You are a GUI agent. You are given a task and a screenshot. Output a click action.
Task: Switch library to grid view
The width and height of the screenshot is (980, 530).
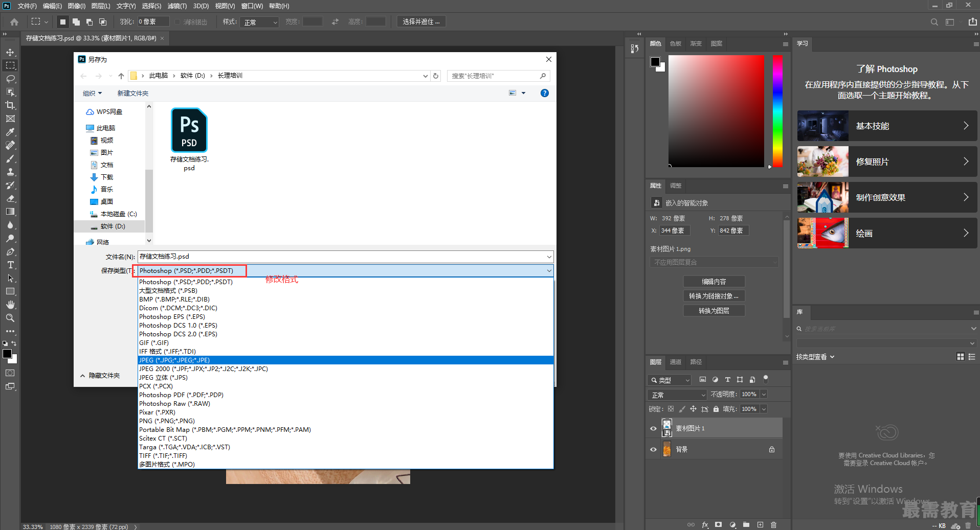click(961, 357)
